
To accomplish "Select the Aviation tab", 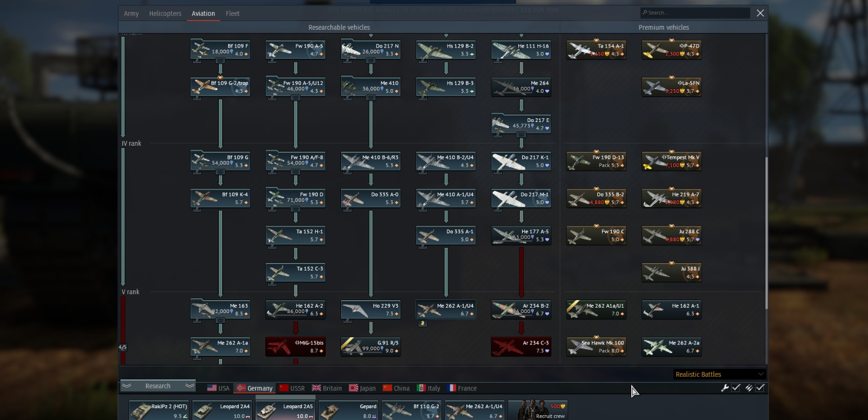I will [203, 13].
